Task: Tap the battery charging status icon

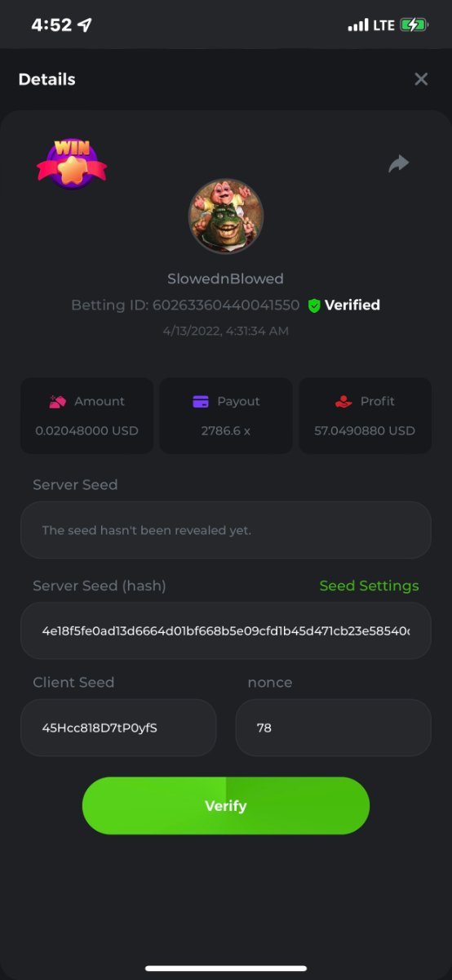Action: (414, 25)
